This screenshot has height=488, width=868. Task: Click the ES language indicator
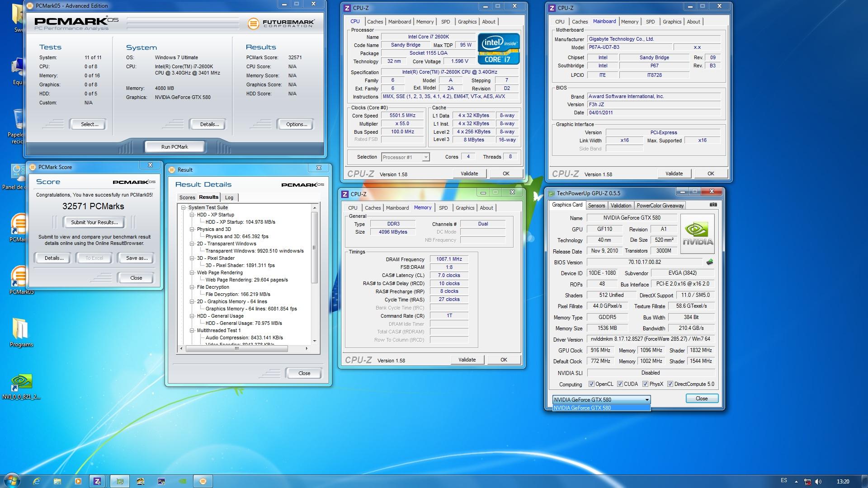784,481
